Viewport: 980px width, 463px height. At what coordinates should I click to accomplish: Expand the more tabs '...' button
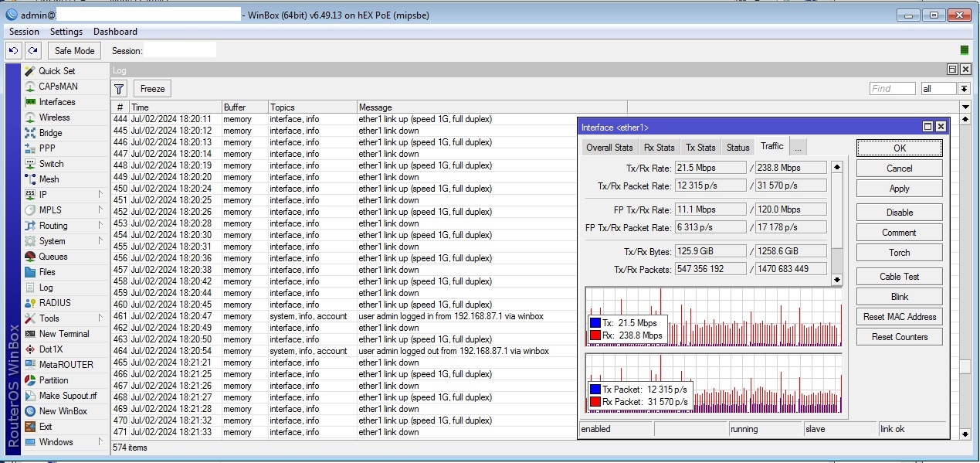pyautogui.click(x=799, y=148)
